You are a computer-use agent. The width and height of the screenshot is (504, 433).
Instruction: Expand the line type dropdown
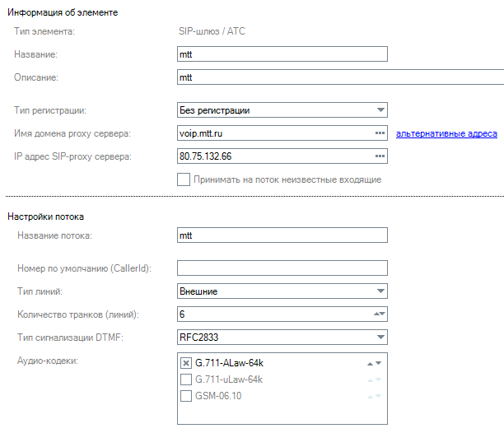[282, 291]
